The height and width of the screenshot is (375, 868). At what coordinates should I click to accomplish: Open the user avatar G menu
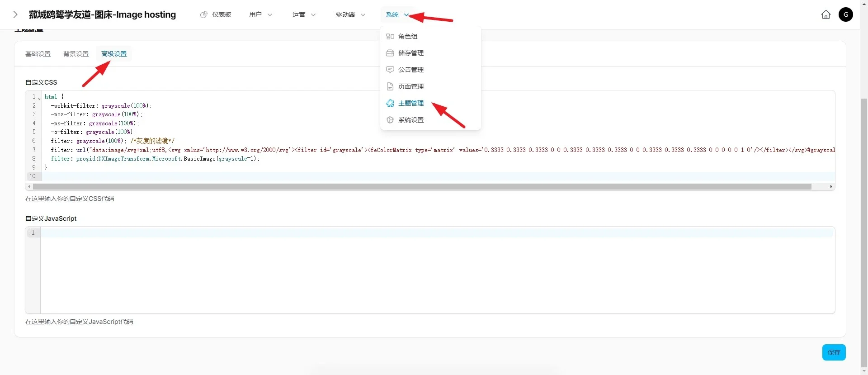[845, 14]
